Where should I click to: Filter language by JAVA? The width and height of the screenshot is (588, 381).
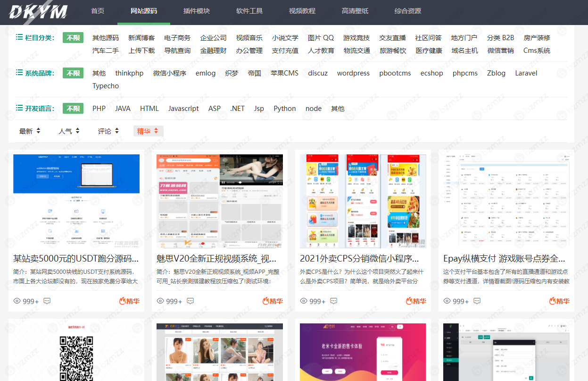click(123, 109)
